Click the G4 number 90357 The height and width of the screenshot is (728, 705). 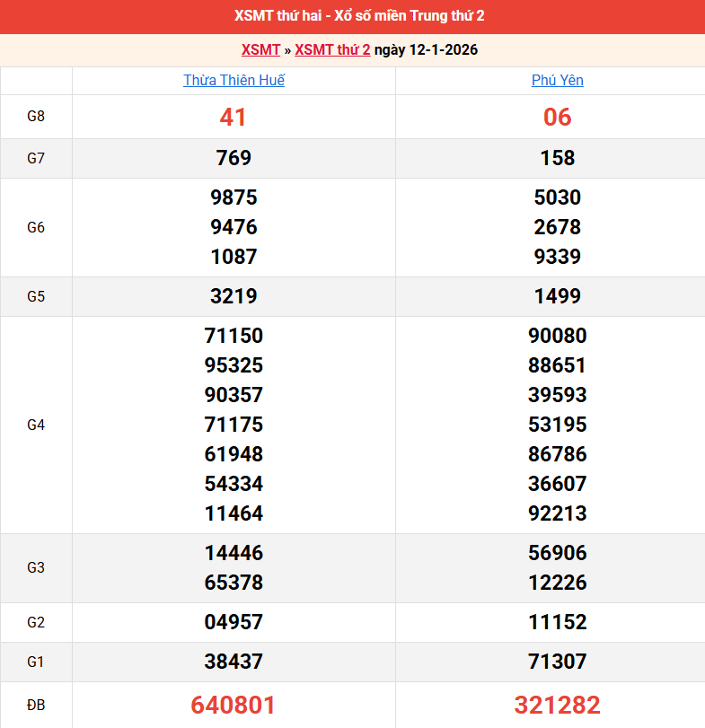point(234,395)
